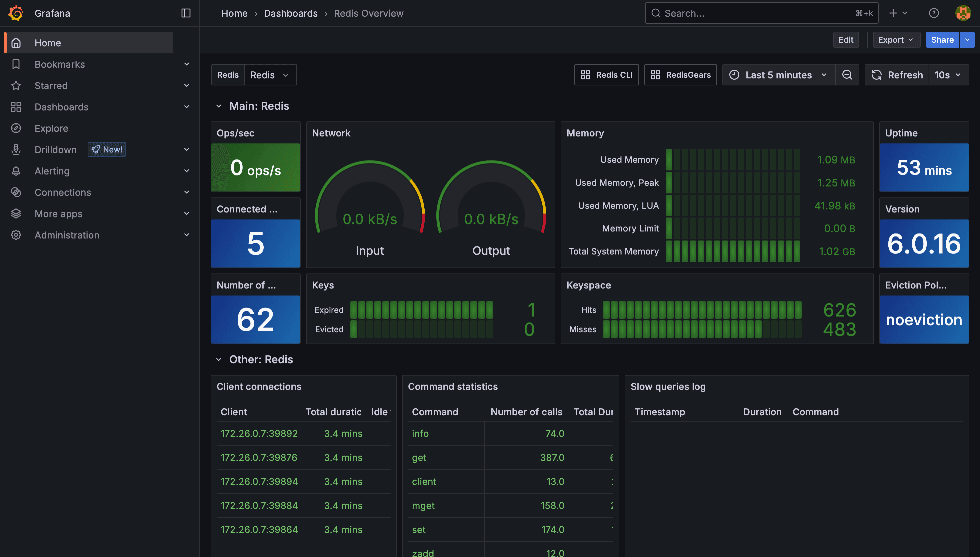Click the Total System Memory bar gauge
980x557 pixels.
[x=733, y=251]
